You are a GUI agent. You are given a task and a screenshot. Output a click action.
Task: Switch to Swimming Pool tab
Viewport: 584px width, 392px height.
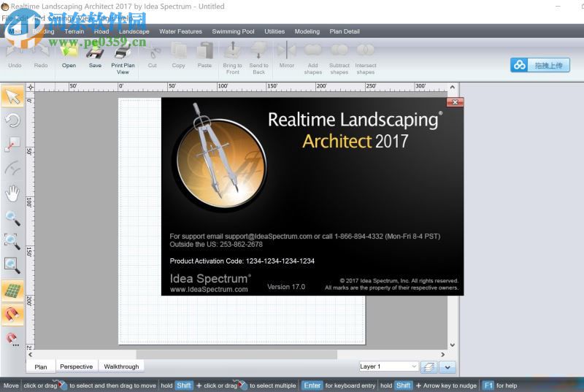[233, 31]
